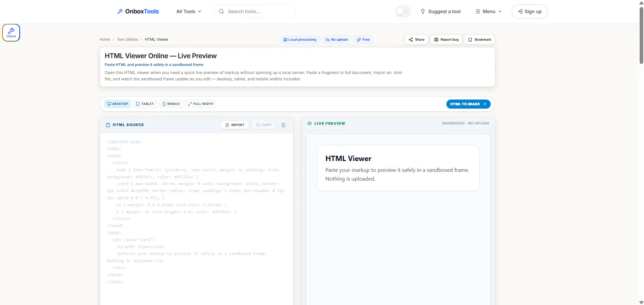This screenshot has width=644, height=305.
Task: Share this HTML Viewer tool
Action: click(x=416, y=40)
